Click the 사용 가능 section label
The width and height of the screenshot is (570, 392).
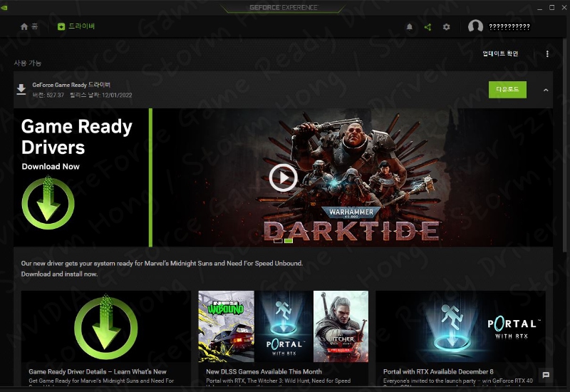pyautogui.click(x=28, y=63)
